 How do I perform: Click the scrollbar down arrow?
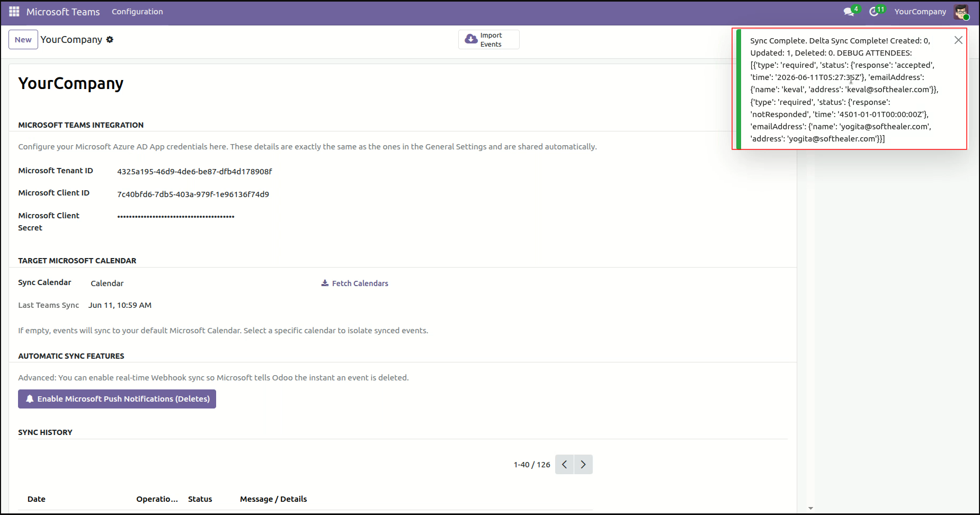coord(810,509)
